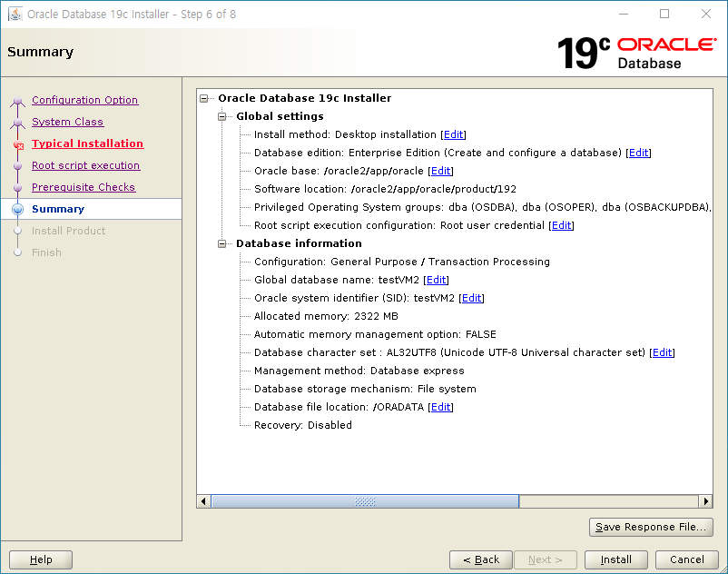The width and height of the screenshot is (728, 574).
Task: Open the Typical Installation step
Action: (88, 143)
